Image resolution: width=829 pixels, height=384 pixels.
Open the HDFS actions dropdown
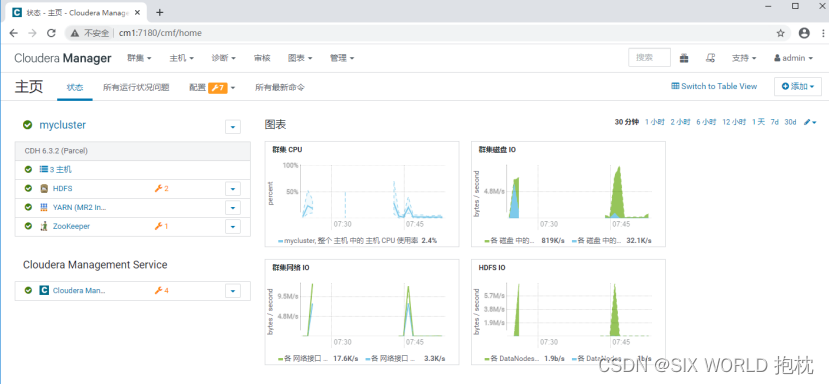[x=233, y=189]
